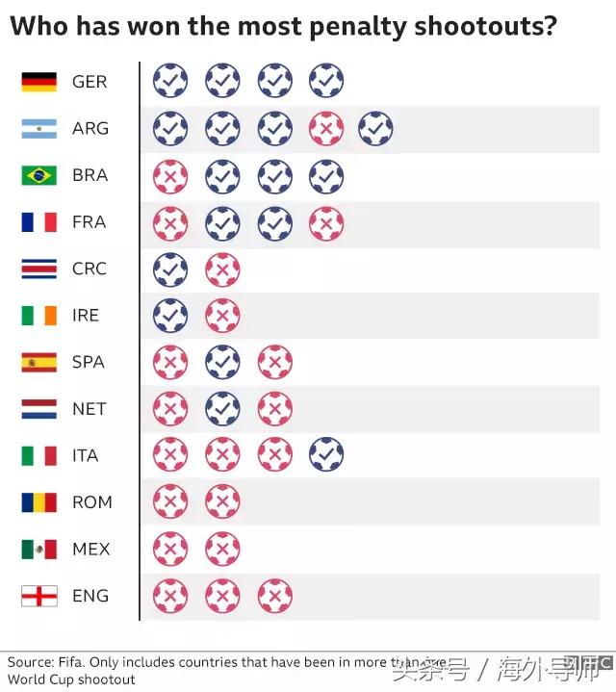Image resolution: width=616 pixels, height=692 pixels.
Task: Click the ITA country label
Action: tap(86, 455)
